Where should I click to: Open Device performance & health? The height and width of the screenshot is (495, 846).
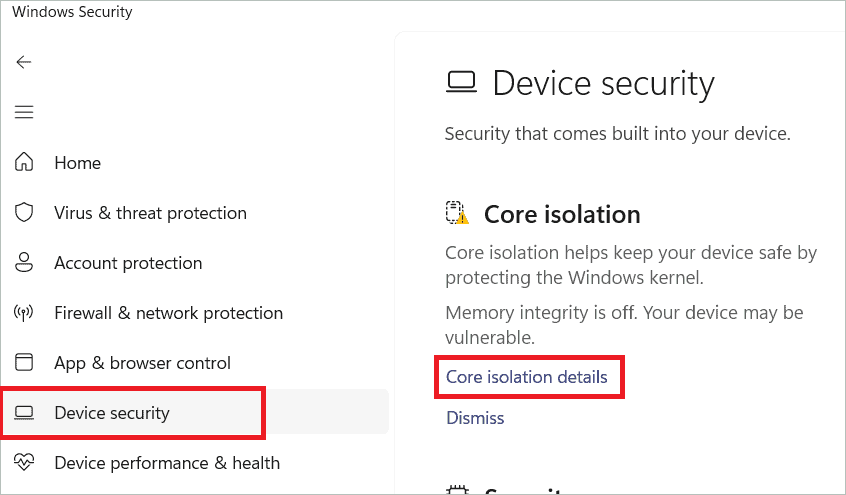tap(167, 463)
